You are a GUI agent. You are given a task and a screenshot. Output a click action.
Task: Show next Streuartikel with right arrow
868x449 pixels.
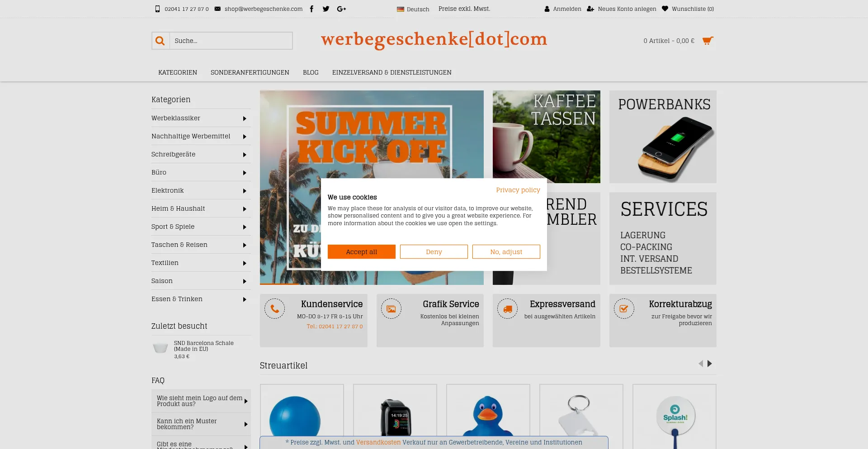710,364
